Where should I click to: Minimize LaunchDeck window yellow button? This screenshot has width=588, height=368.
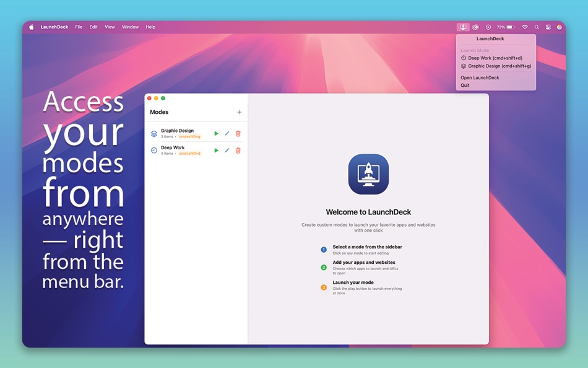156,99
